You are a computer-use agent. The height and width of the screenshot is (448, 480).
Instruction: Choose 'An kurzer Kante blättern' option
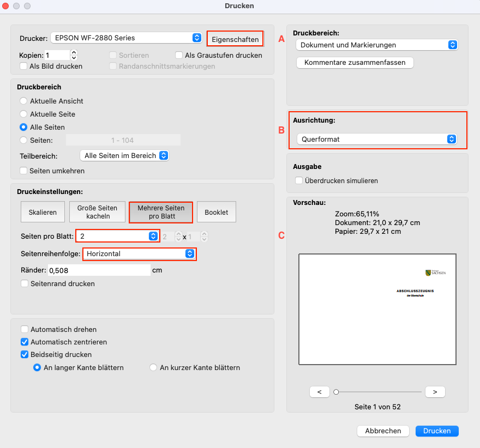(153, 367)
